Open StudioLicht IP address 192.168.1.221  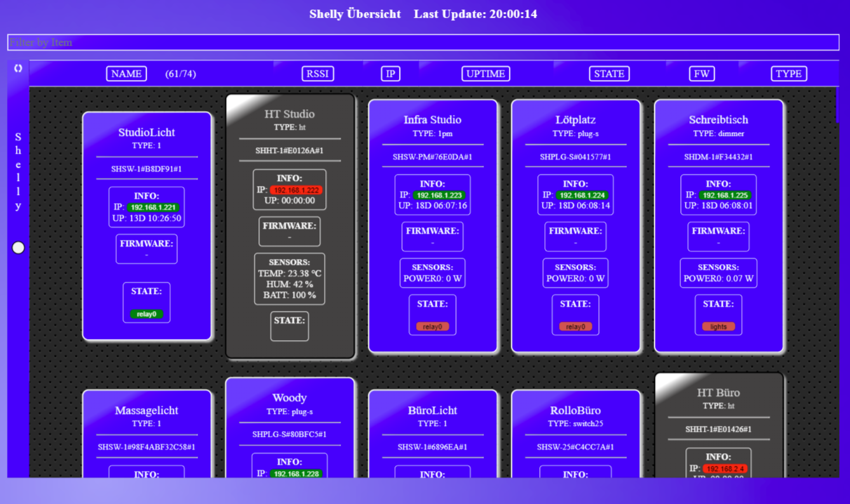153,208
